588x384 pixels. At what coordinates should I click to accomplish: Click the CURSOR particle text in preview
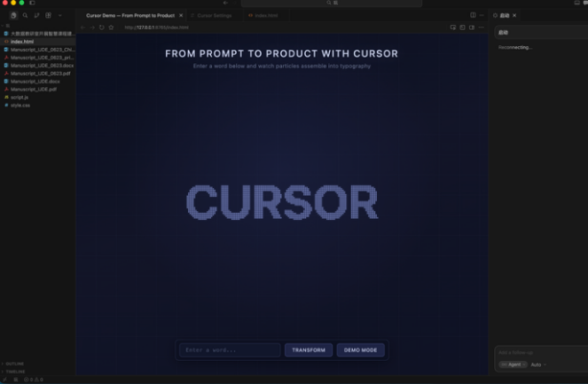pyautogui.click(x=282, y=202)
